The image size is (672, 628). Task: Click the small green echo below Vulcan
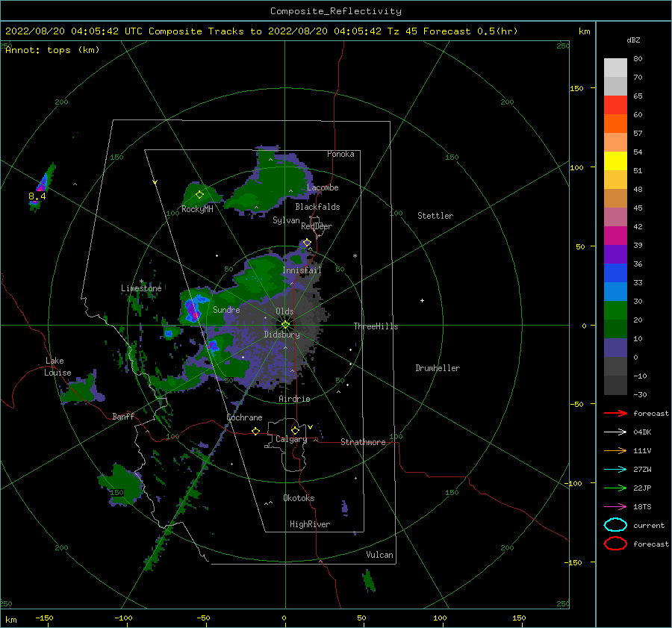pyautogui.click(x=369, y=581)
